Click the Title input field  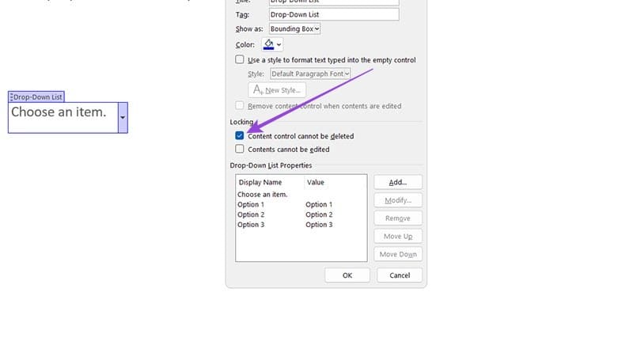pyautogui.click(x=334, y=2)
